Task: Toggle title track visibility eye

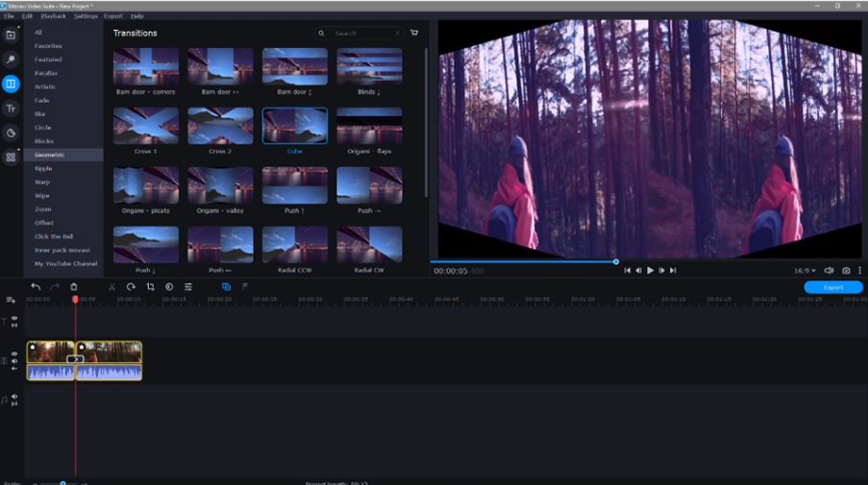Action: tap(14, 318)
